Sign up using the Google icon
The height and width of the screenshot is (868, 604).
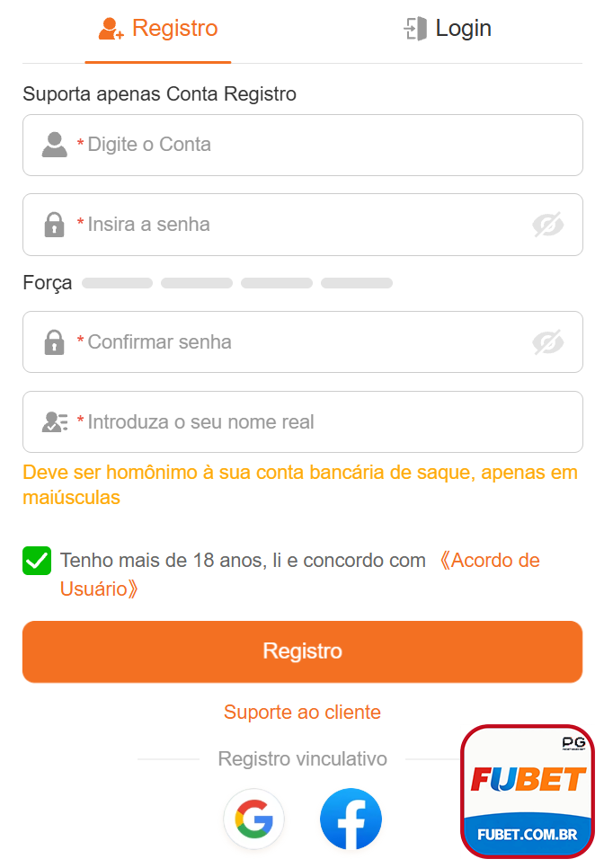coord(254,819)
